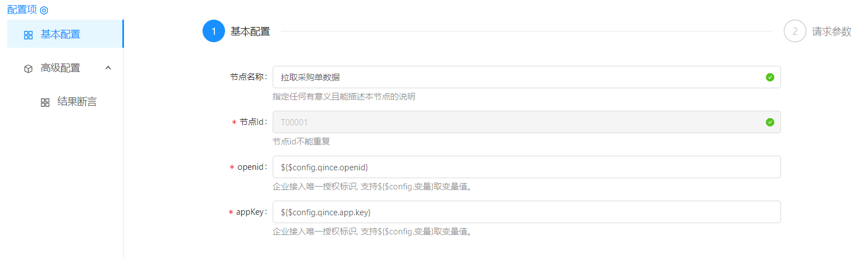Click the green checkmark in 节点Id field
The height and width of the screenshot is (258, 868).
[770, 122]
